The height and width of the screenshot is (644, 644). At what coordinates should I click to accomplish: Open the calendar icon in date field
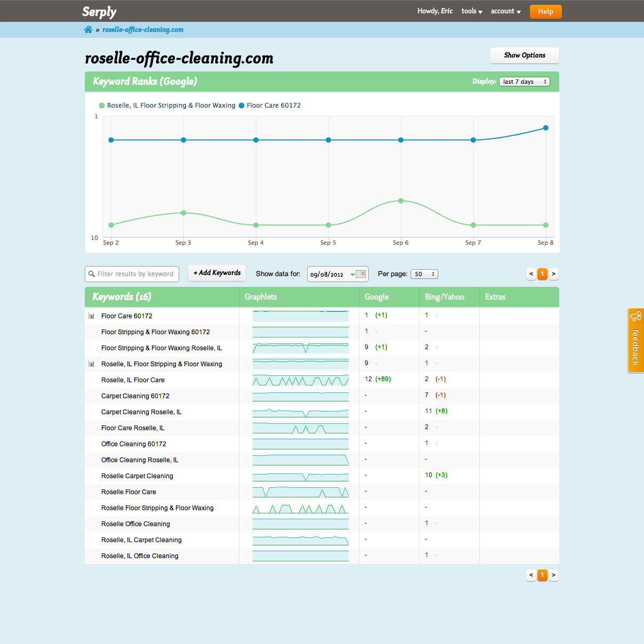coord(361,274)
